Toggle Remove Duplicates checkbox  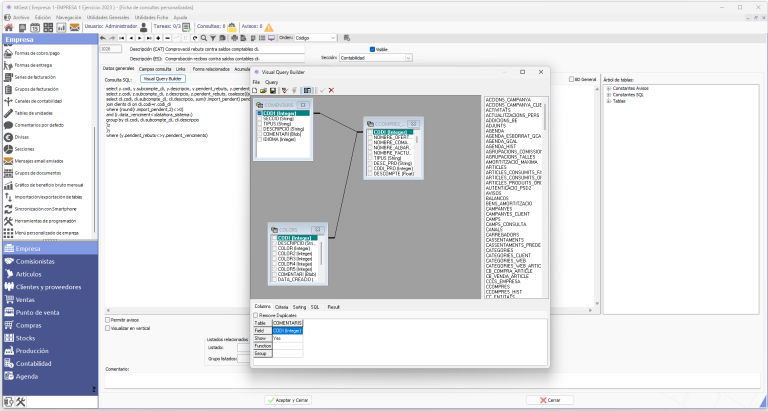tap(256, 315)
